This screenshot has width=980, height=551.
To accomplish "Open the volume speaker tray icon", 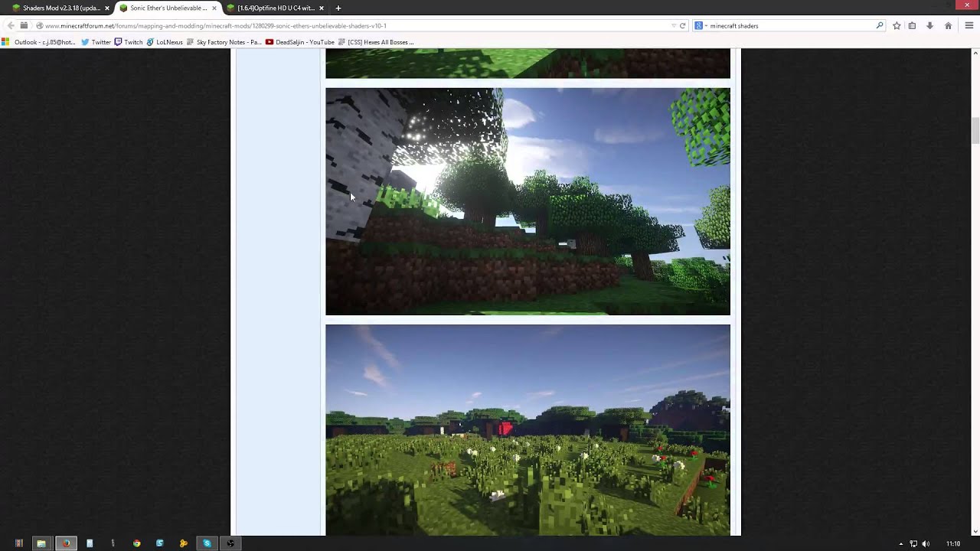I will pyautogui.click(x=926, y=543).
